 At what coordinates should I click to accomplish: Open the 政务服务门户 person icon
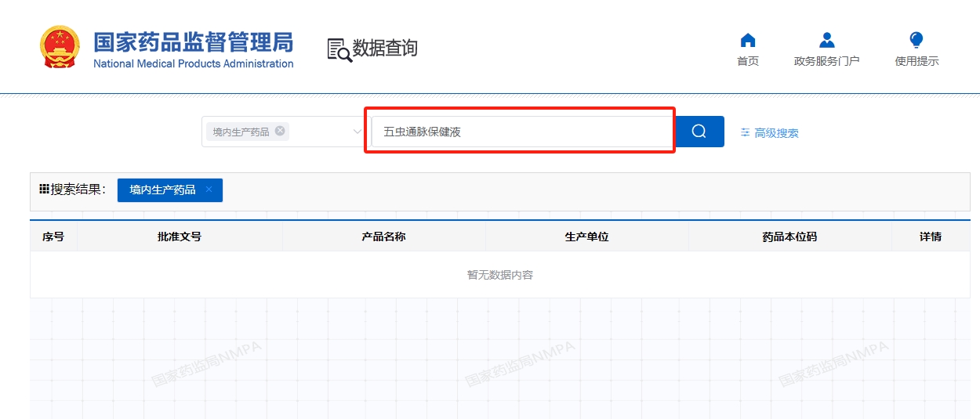pos(826,40)
